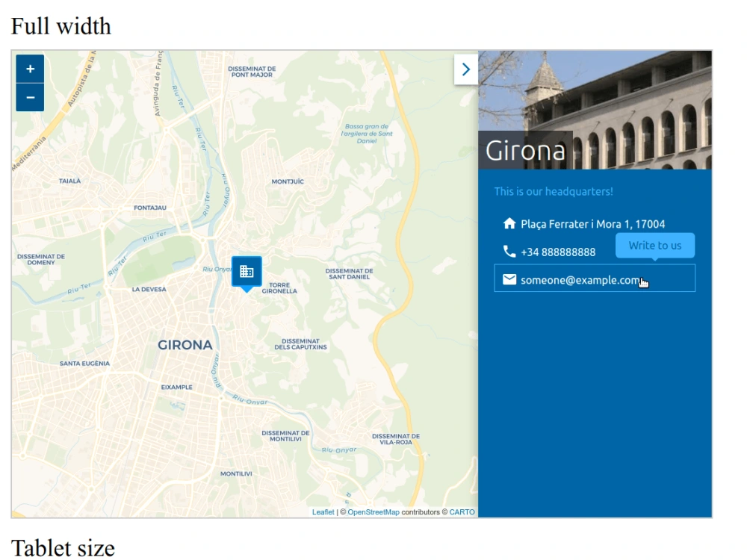747x560 pixels.
Task: Click the DISSEMINAT DE VILA-ROJA label
Action: coord(396,439)
